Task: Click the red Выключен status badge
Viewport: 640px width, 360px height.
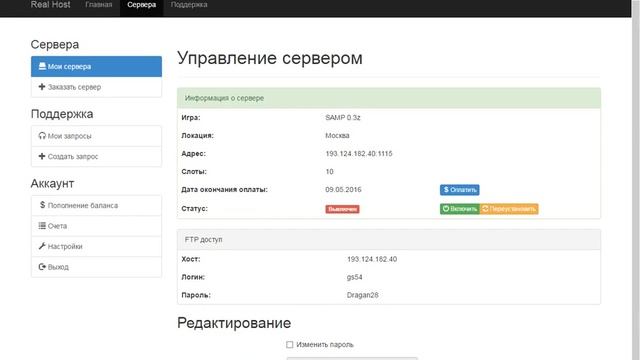Action: click(342, 209)
